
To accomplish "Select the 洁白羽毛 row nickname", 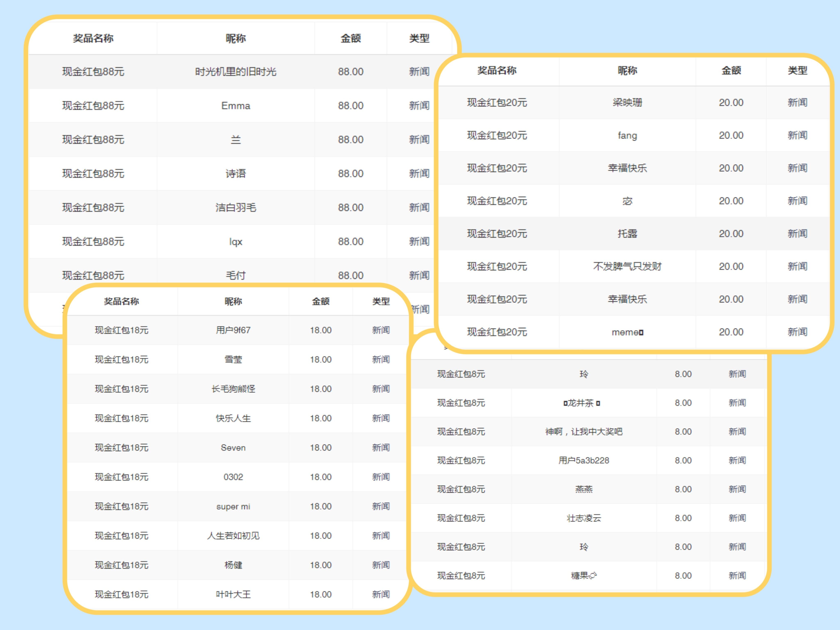I will pyautogui.click(x=235, y=207).
